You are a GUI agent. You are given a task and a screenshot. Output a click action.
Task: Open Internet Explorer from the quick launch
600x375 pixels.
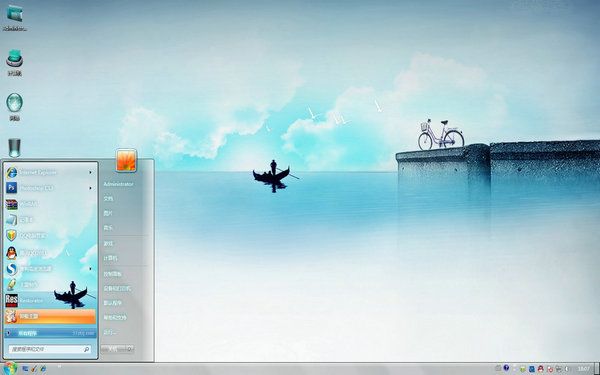[x=43, y=368]
